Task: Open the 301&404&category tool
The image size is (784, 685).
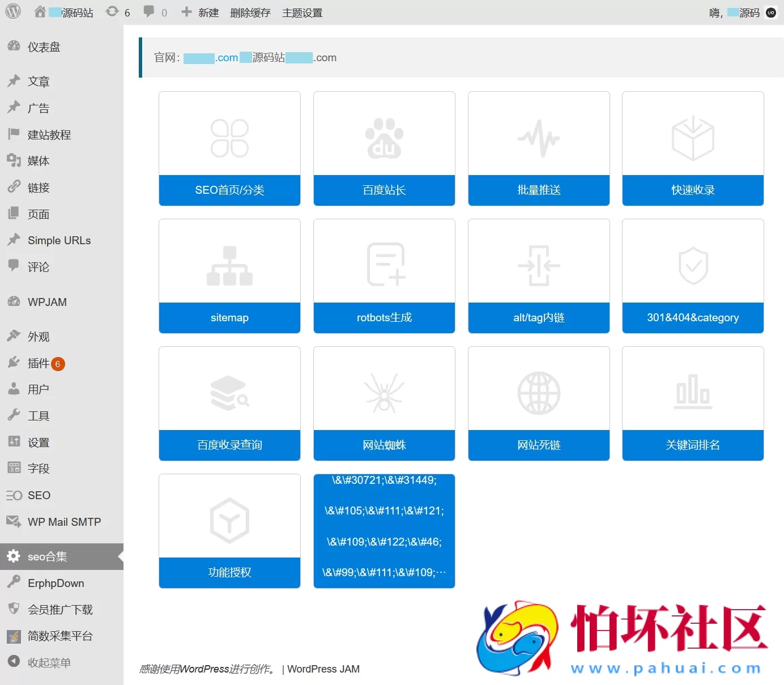Action: pyautogui.click(x=692, y=318)
